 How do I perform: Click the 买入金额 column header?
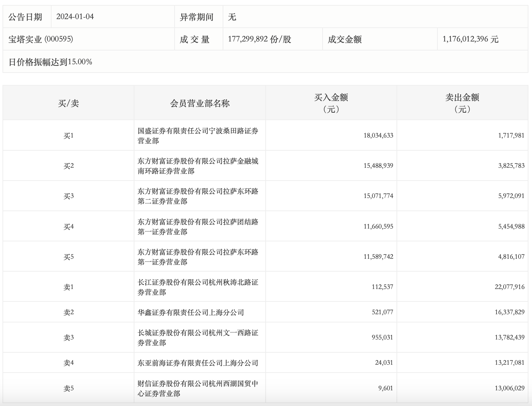click(x=331, y=103)
